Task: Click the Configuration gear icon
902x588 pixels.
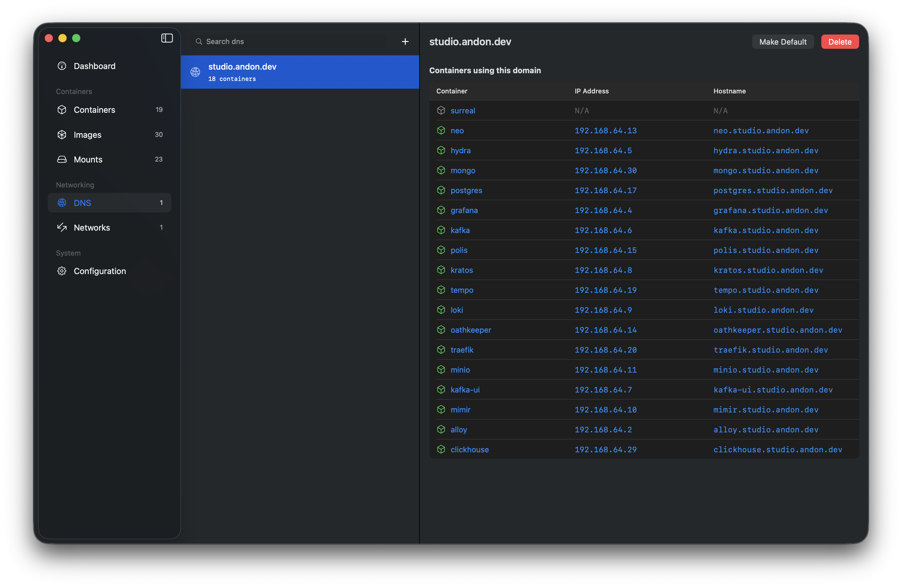Action: (x=62, y=271)
